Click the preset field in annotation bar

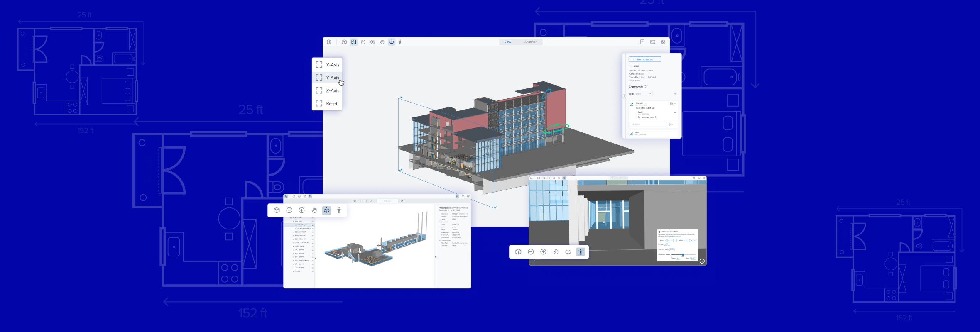tap(387, 201)
